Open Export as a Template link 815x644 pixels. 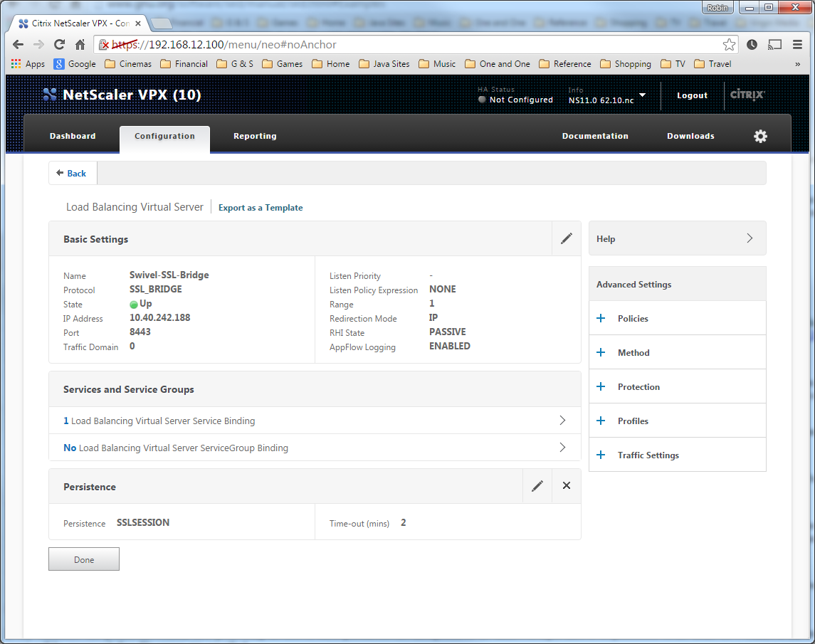pyautogui.click(x=261, y=207)
